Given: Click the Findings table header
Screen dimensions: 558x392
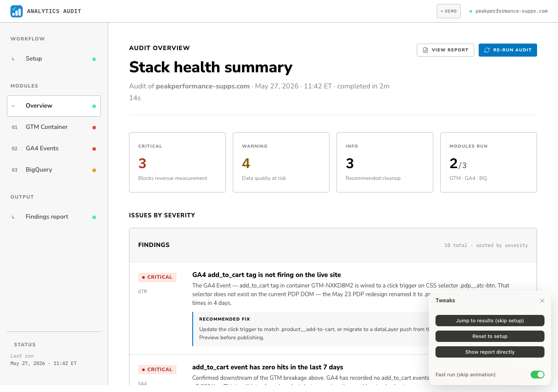Looking at the screenshot, I should (x=333, y=245).
